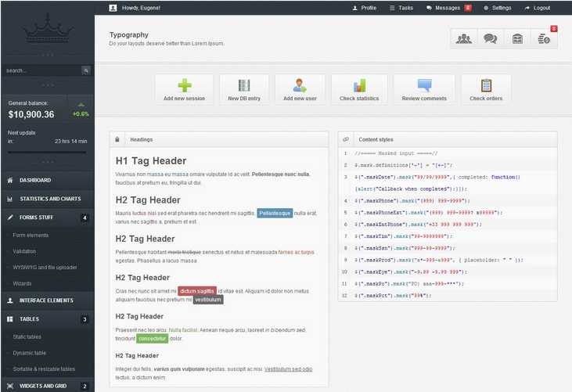Expand Widgets and Grid section
Viewport: 572px width, 392px height.
point(48,386)
